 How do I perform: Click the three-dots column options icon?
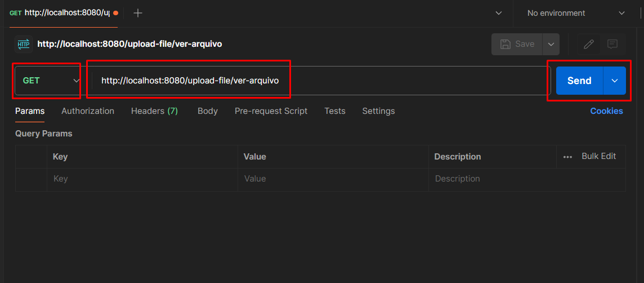pyautogui.click(x=567, y=157)
